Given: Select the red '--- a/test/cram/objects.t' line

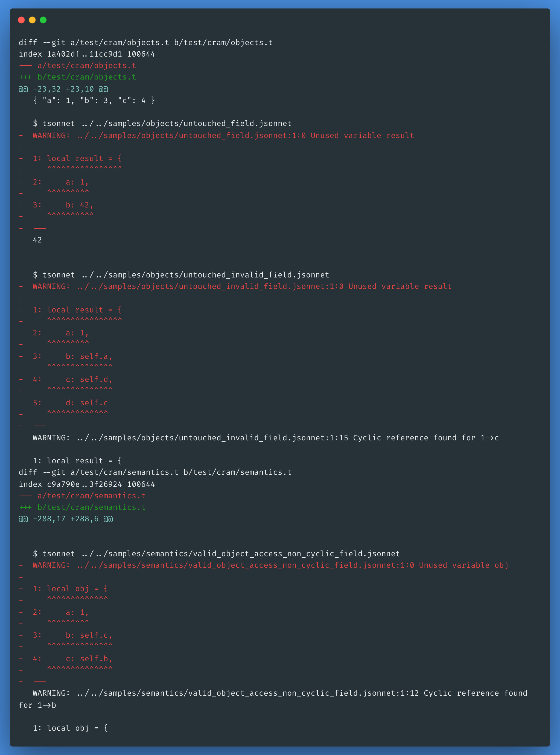Looking at the screenshot, I should (78, 66).
